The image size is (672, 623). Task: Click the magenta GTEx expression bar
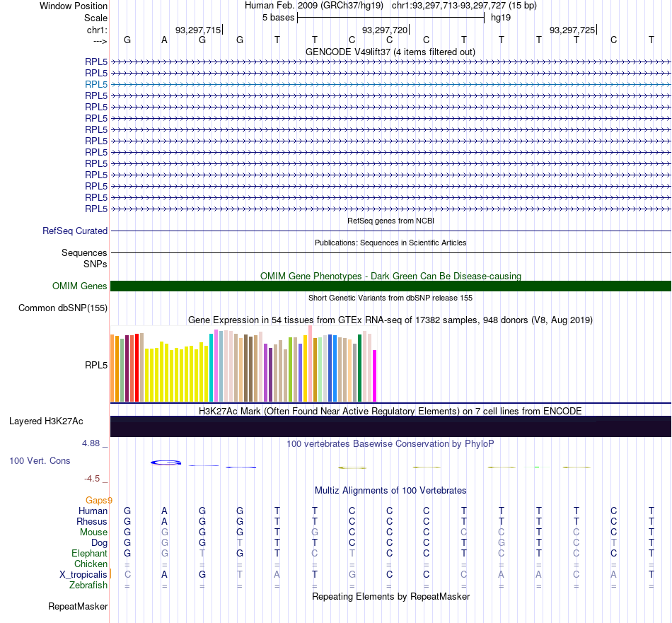pos(375,375)
